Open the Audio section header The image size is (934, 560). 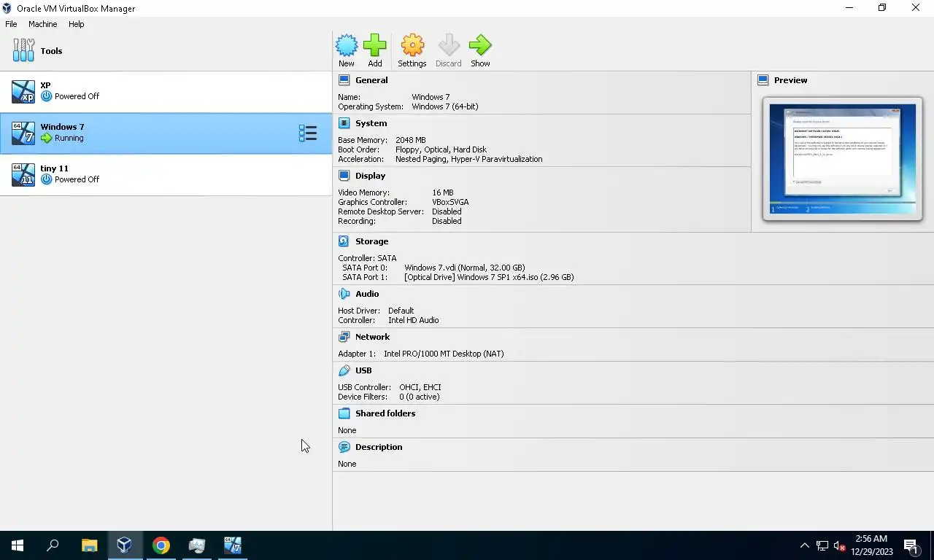(x=367, y=294)
